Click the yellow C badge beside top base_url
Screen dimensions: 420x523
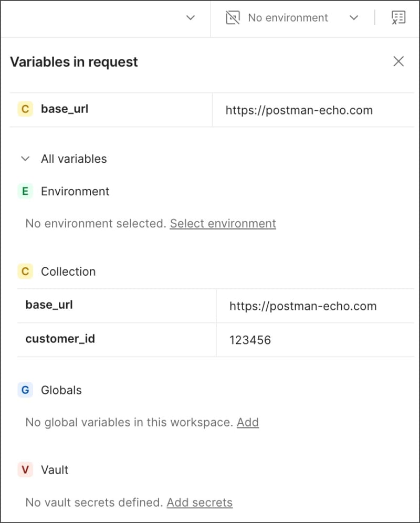pyautogui.click(x=25, y=109)
